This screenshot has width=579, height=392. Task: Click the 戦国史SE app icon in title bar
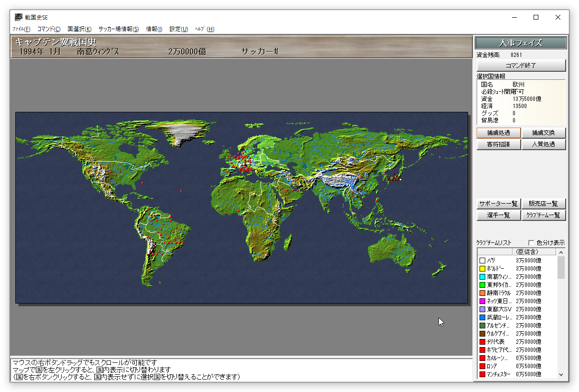(x=18, y=17)
